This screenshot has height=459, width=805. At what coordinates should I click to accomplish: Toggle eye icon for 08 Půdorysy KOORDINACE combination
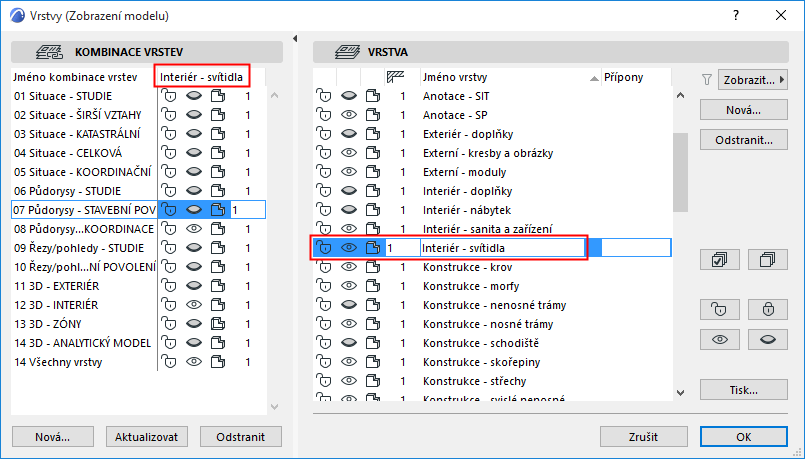click(x=194, y=229)
